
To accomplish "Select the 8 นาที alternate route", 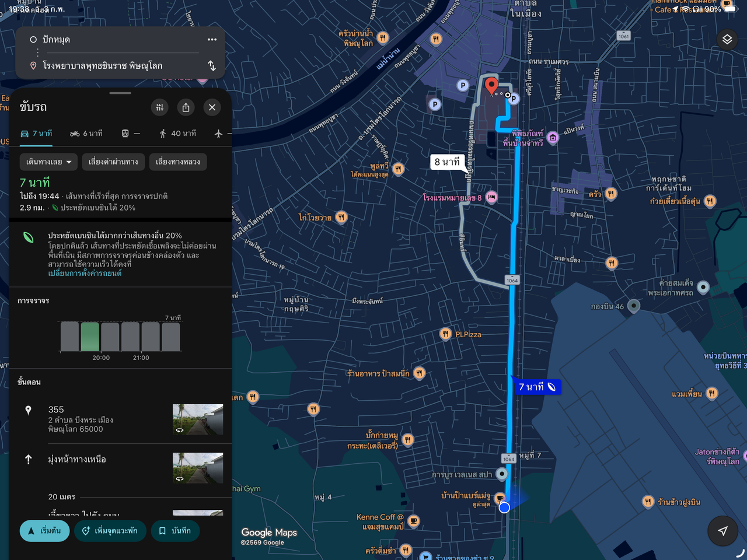I will [x=447, y=162].
